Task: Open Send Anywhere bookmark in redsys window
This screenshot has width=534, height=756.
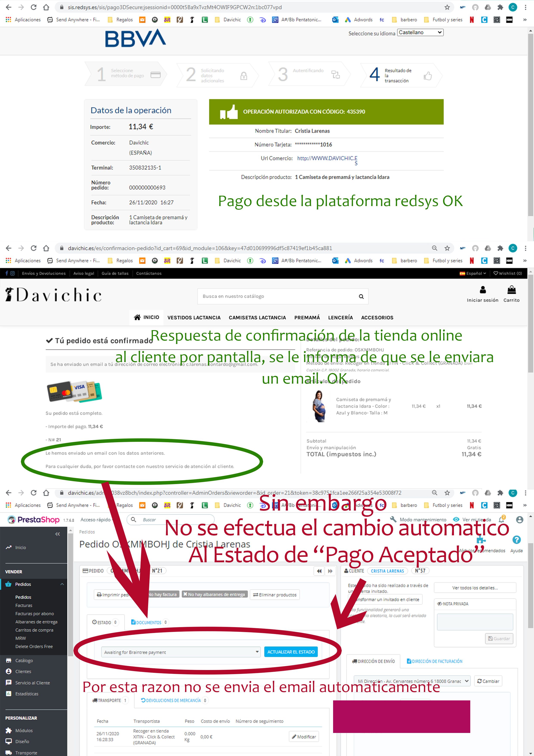Action: 74,20
